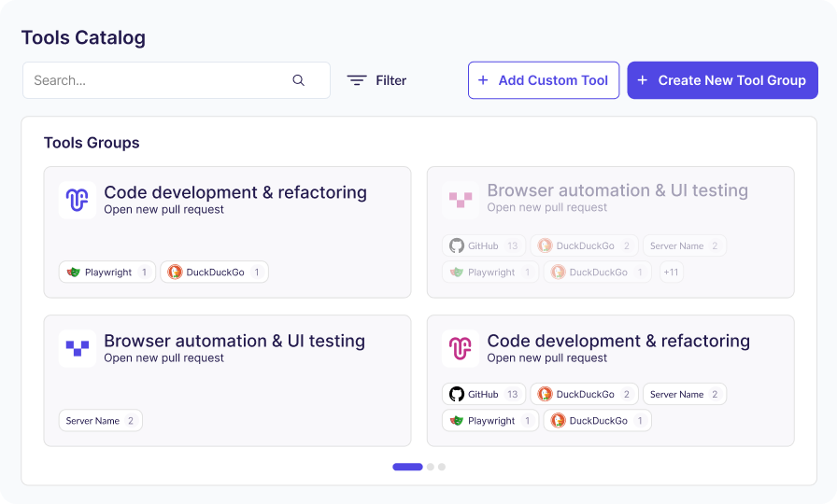This screenshot has width=837, height=504.
Task: Click DuckDuckGo icon in top-left card
Action: (175, 272)
